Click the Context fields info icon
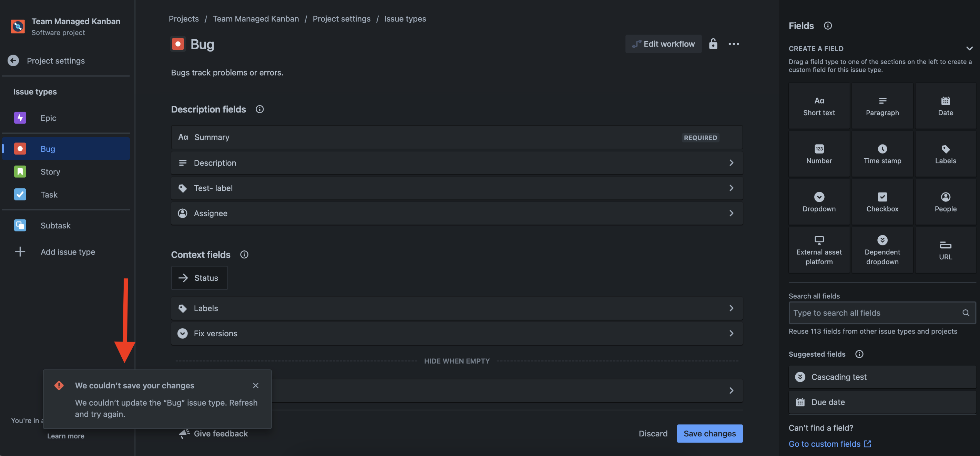 click(x=244, y=255)
